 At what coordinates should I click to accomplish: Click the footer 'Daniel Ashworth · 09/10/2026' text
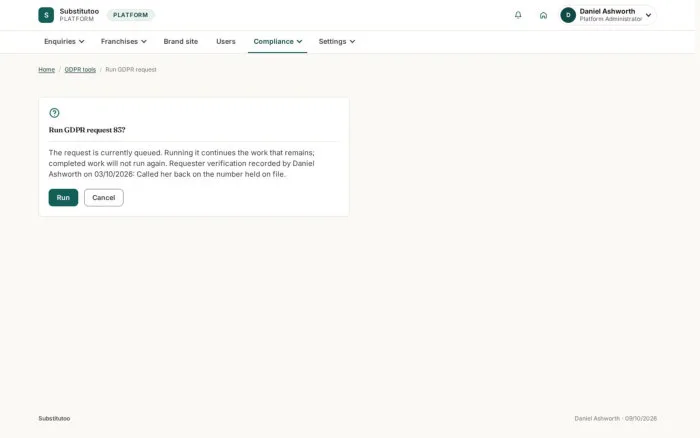(616, 418)
